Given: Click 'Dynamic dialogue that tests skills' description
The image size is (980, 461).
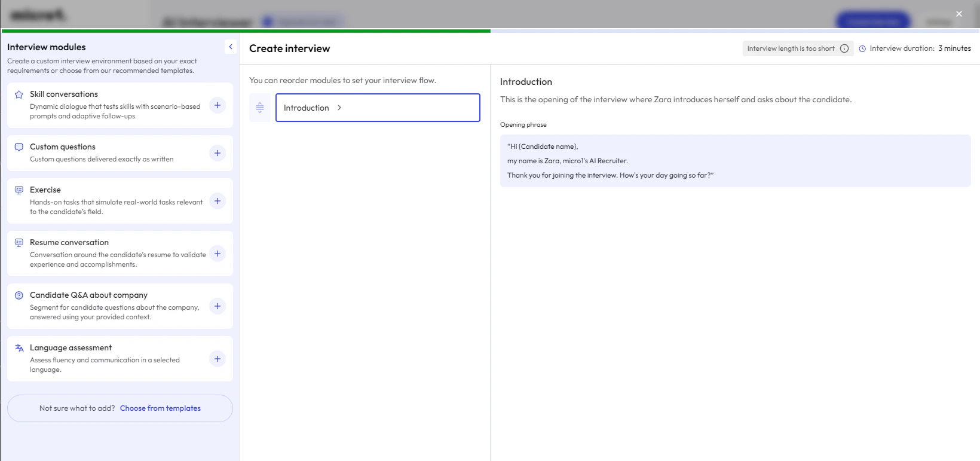Looking at the screenshot, I should (115, 111).
